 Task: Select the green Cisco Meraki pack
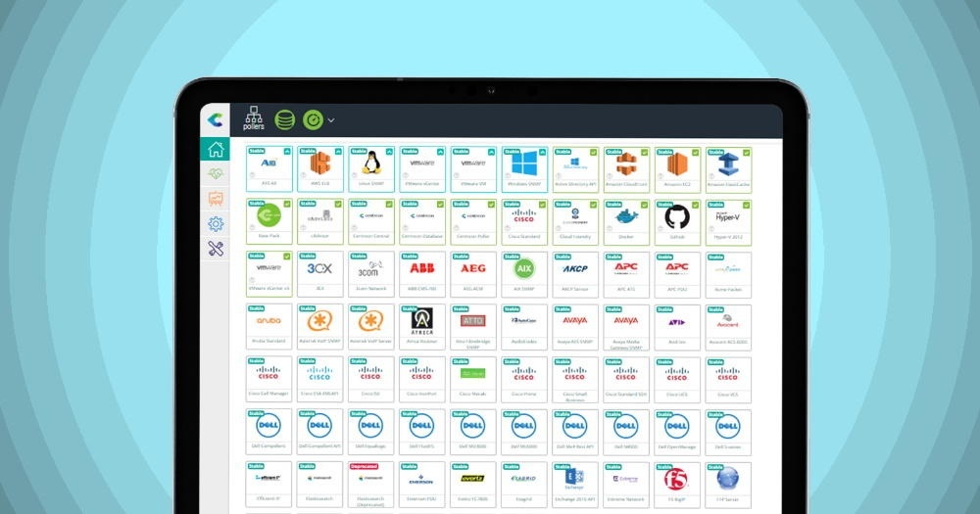pos(473,379)
